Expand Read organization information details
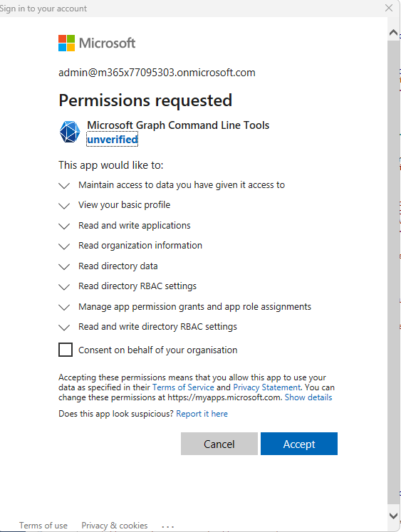401x532 pixels. [64, 246]
